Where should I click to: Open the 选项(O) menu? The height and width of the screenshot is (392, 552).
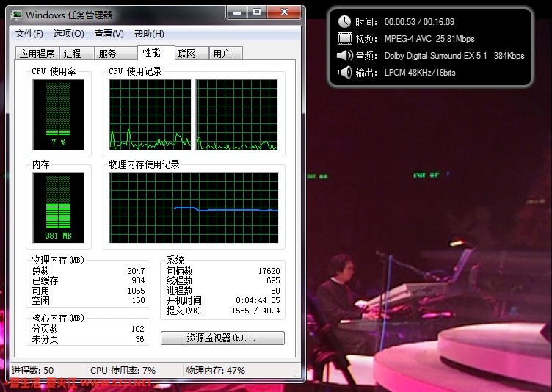(69, 34)
